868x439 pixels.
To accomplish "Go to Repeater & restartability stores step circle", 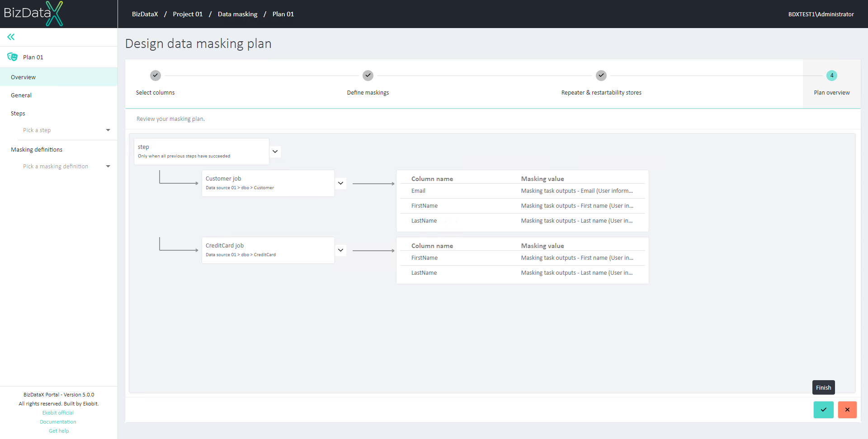I will pos(601,76).
